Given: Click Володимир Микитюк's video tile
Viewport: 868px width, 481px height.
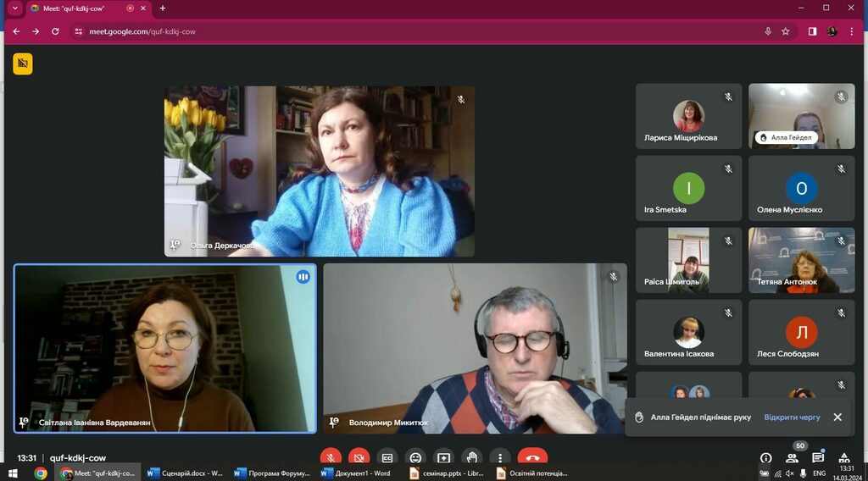Looking at the screenshot, I should click(475, 348).
